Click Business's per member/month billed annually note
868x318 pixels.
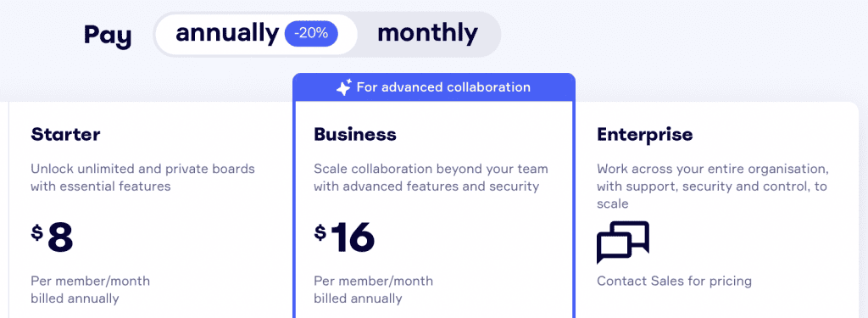[374, 290]
